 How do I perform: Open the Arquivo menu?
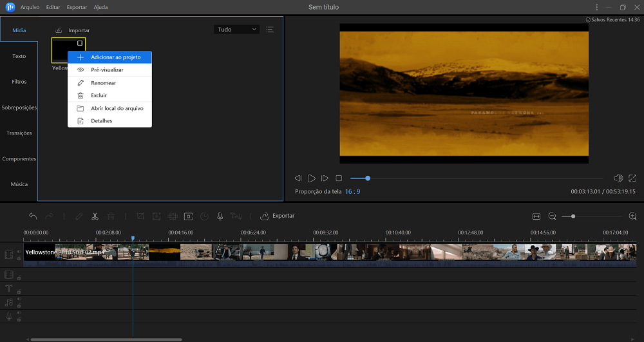(30, 7)
